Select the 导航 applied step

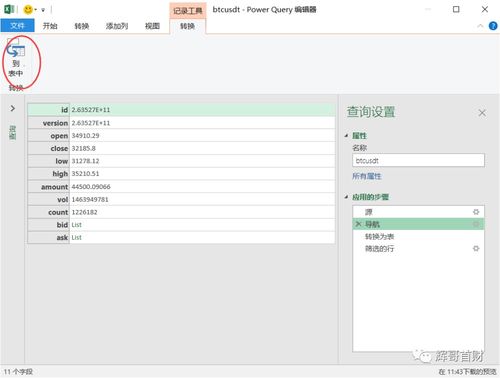418,224
